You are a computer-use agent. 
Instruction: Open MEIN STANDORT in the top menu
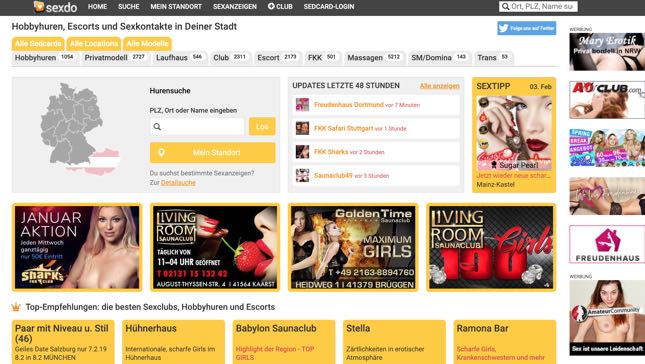tap(176, 7)
